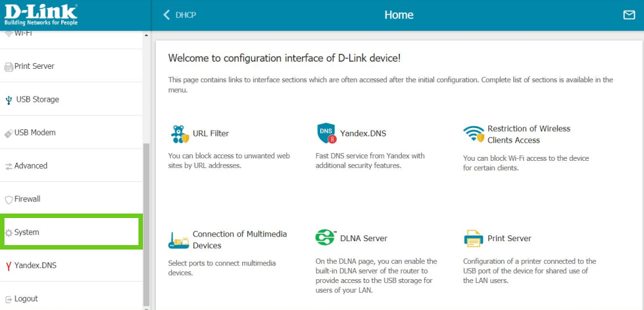Click the multimedia devices router icon
The width and height of the screenshot is (644, 310).
tap(179, 240)
